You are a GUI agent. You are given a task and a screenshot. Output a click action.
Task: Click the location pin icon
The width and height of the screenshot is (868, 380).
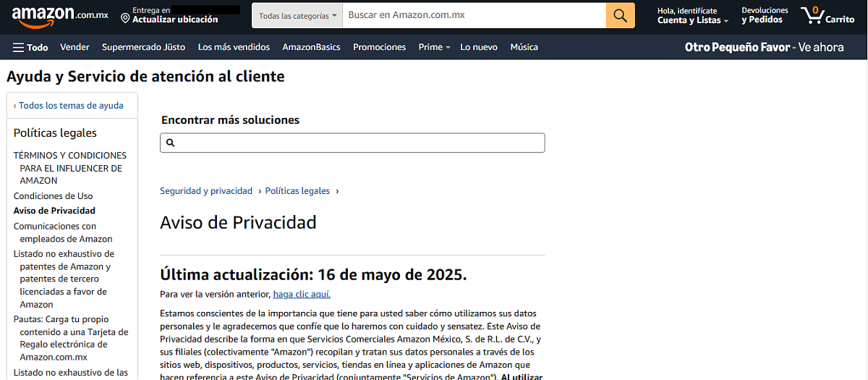[125, 17]
